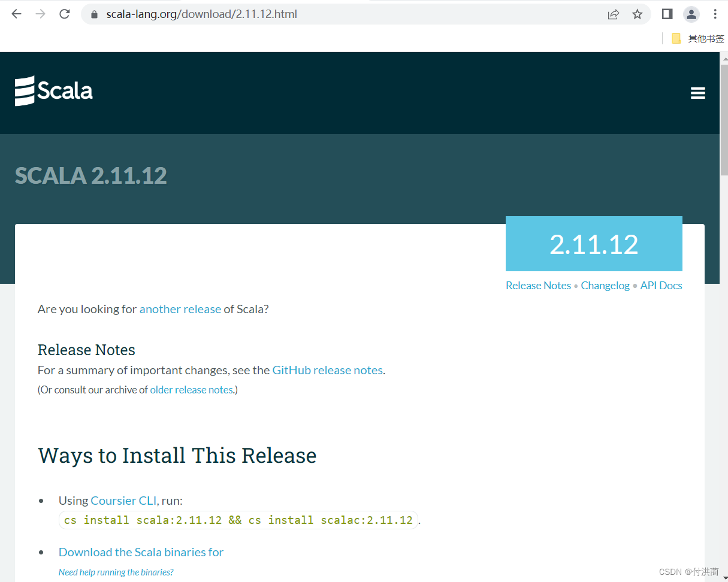Open the API Docs link

(x=661, y=286)
